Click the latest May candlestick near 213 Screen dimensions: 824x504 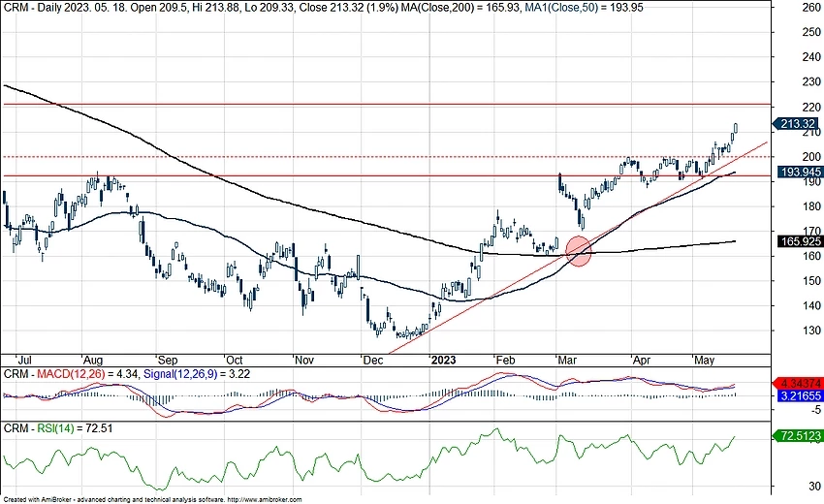point(736,128)
